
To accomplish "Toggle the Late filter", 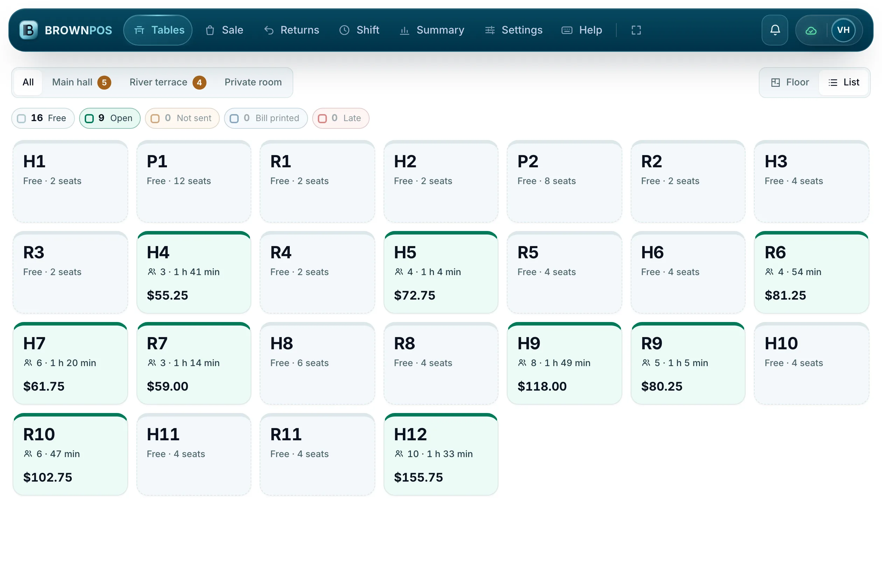I will tap(341, 118).
